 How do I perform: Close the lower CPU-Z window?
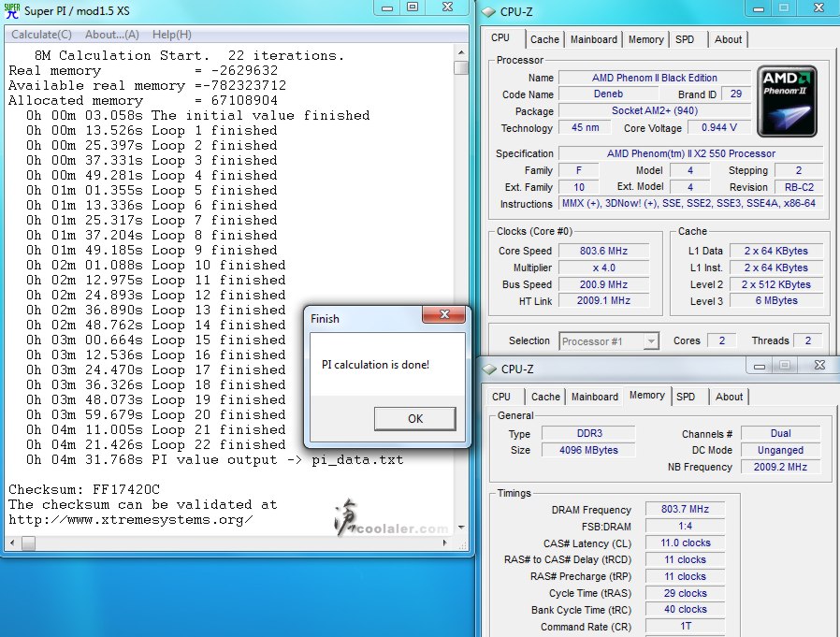click(819, 365)
